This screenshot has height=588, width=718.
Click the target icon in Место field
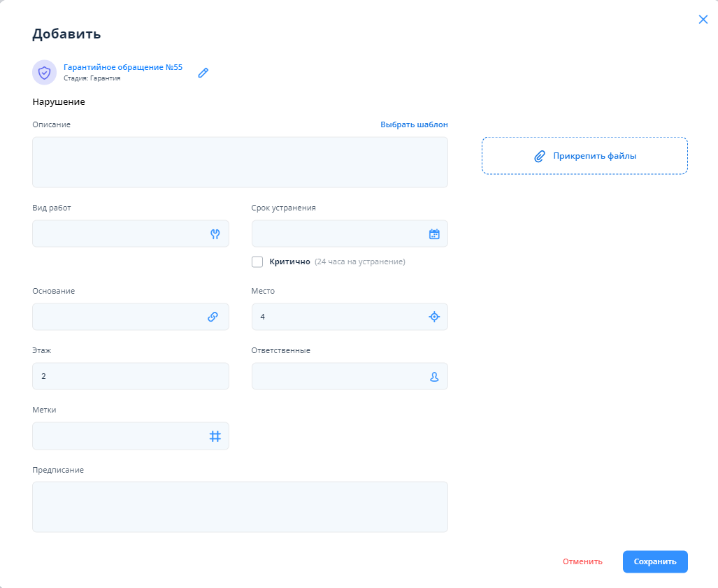pyautogui.click(x=434, y=317)
